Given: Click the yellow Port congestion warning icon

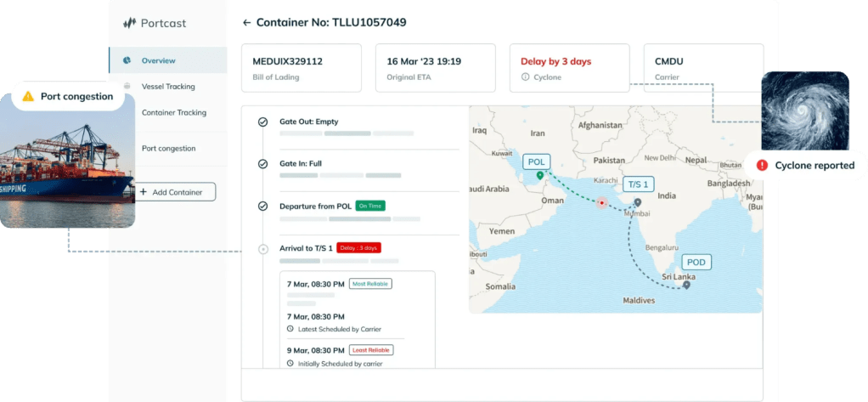Looking at the screenshot, I should (x=28, y=96).
